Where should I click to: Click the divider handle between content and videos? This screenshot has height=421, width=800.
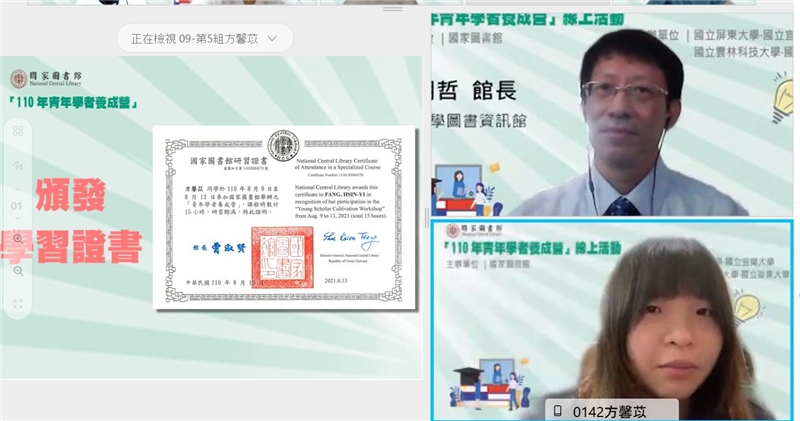click(427, 218)
